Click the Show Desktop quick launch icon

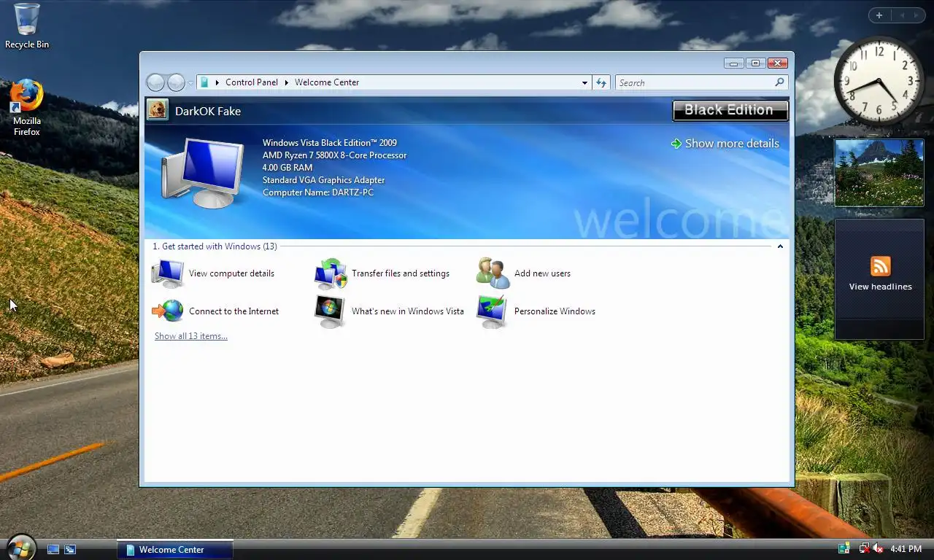[53, 549]
